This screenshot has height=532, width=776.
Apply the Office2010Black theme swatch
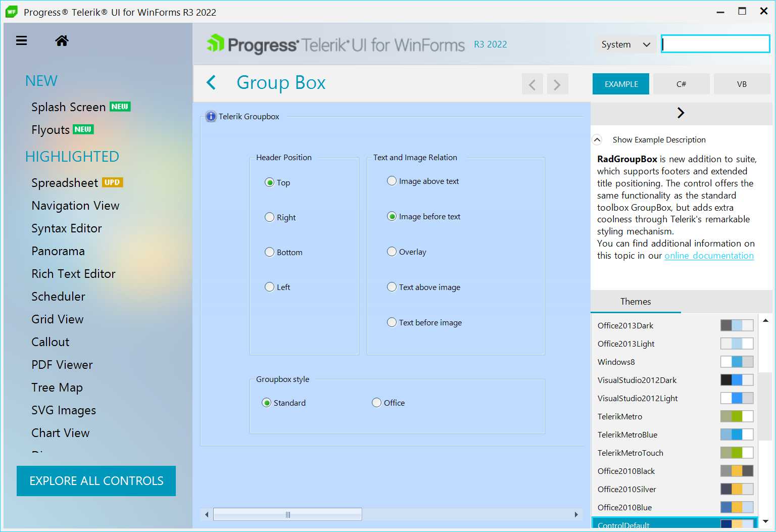click(737, 471)
